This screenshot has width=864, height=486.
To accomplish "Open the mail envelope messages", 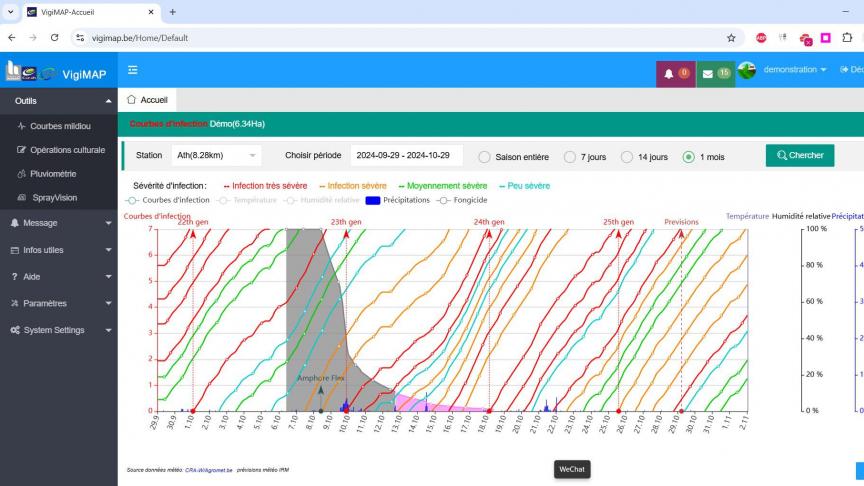I will point(715,73).
